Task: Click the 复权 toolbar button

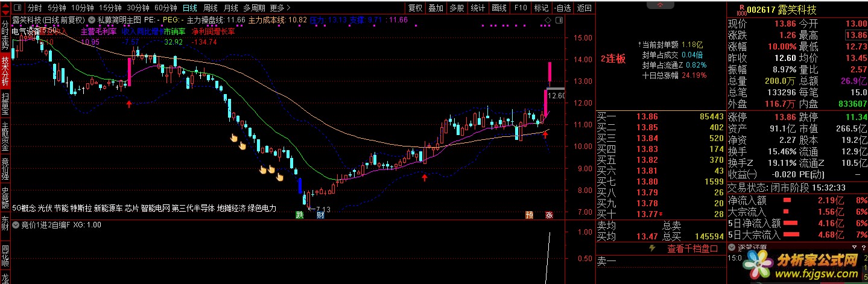Action: [415, 8]
